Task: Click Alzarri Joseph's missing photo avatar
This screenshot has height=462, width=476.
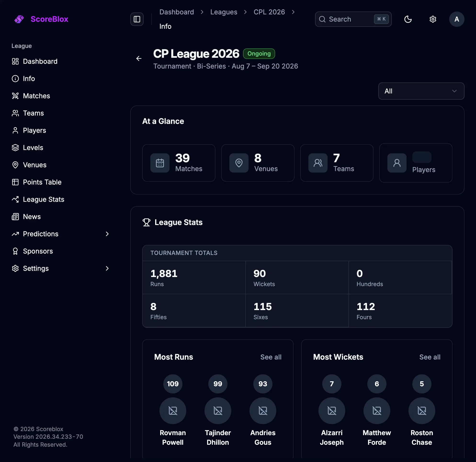Action: click(x=332, y=411)
